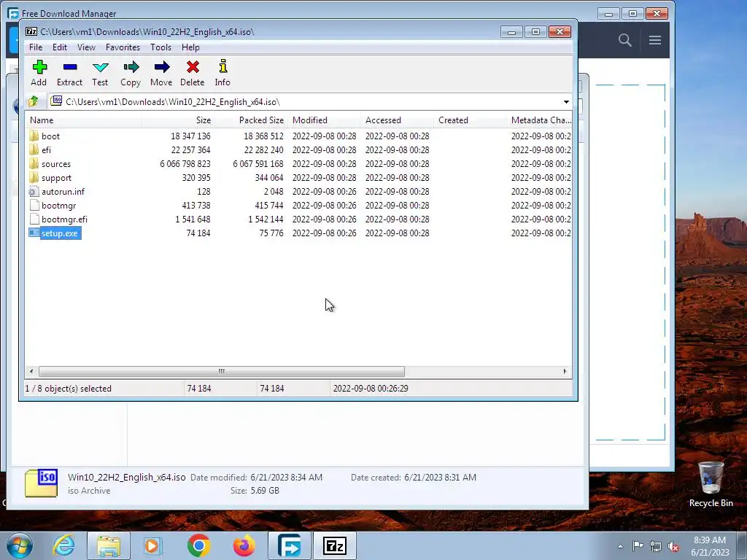747x560 pixels.
Task: Select the sources folder icon
Action: pyautogui.click(x=34, y=163)
